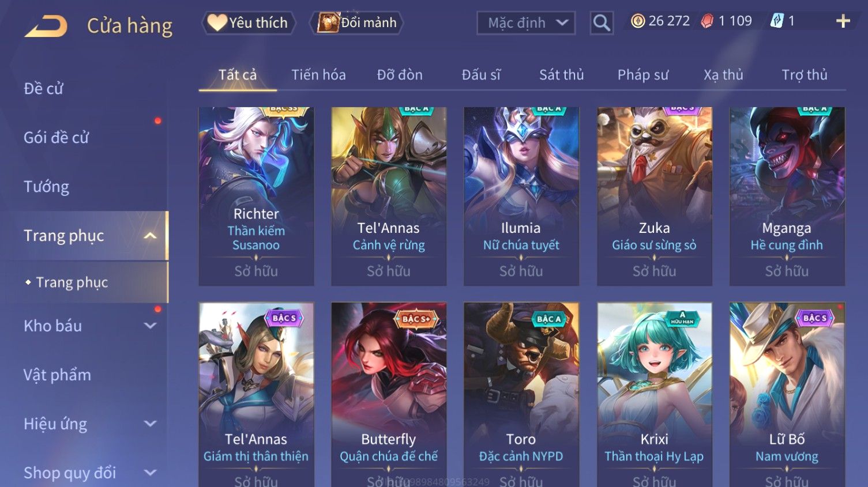The width and height of the screenshot is (868, 487).
Task: Switch to the Sát thủ tab
Action: [562, 75]
